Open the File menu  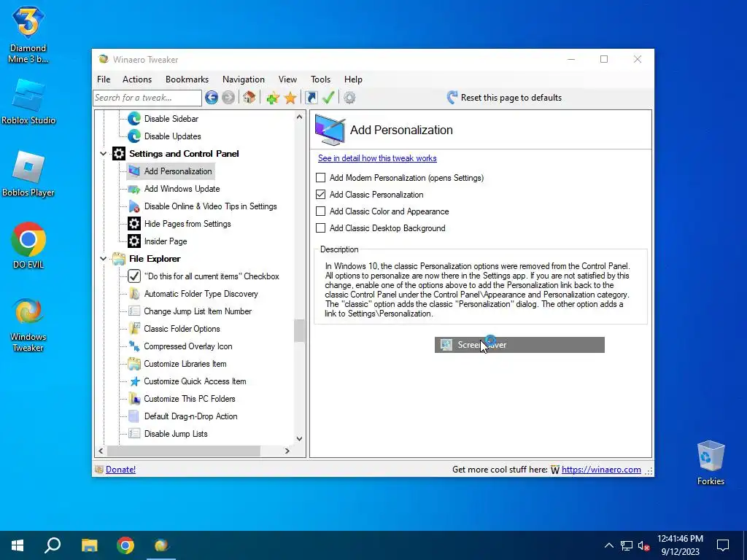point(104,79)
